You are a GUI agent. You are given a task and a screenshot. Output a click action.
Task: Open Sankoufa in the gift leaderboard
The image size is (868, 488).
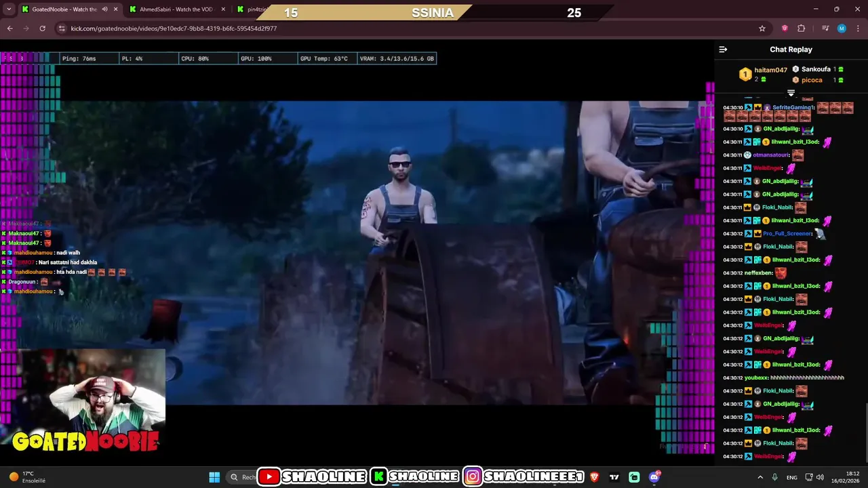tap(816, 69)
